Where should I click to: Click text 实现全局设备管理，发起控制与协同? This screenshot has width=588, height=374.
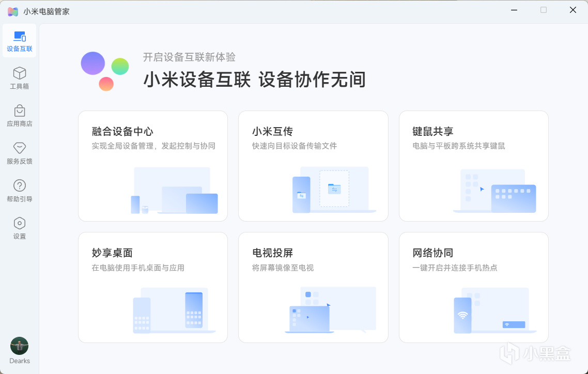[x=154, y=146]
